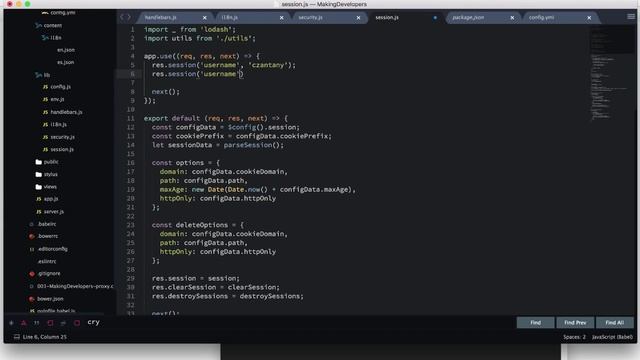Click the Find button
The image size is (640, 360).
click(535, 322)
